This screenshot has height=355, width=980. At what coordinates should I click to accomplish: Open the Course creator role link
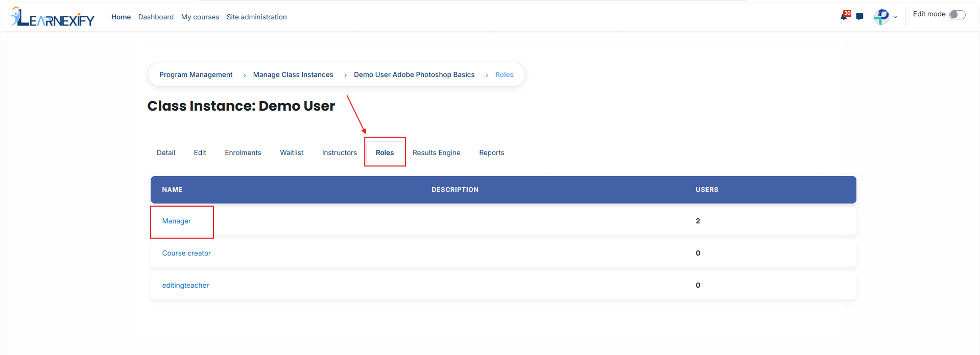(x=186, y=253)
